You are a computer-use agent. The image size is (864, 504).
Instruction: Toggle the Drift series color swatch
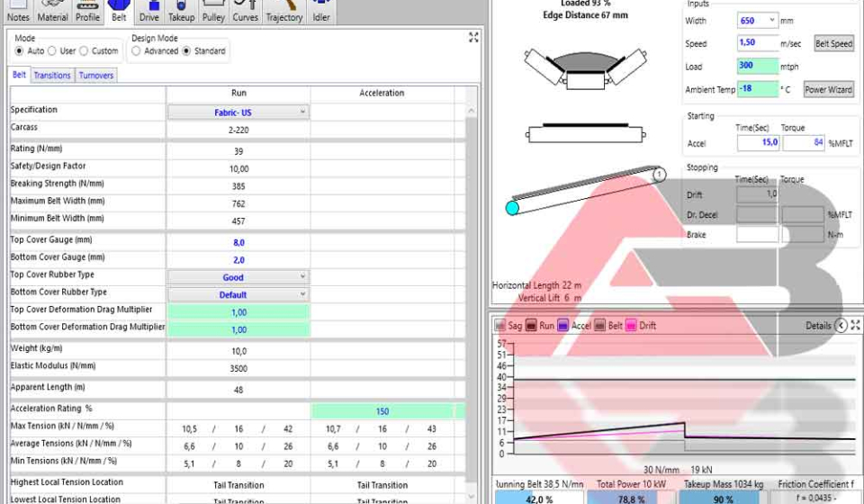[x=632, y=326]
